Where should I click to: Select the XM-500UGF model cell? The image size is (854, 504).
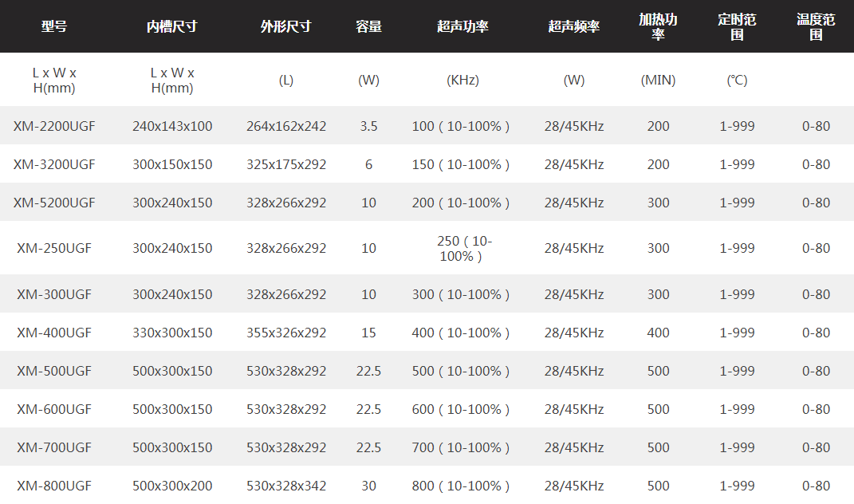click(54, 371)
